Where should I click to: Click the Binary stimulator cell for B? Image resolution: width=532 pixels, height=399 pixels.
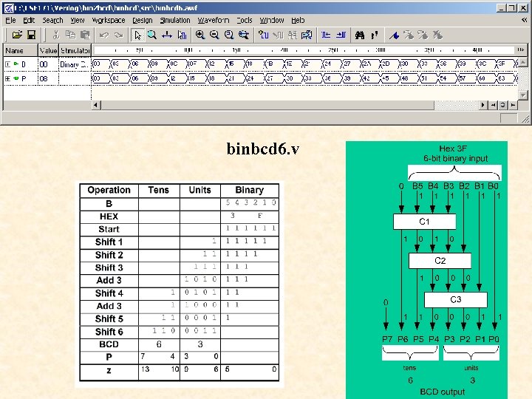point(74,64)
